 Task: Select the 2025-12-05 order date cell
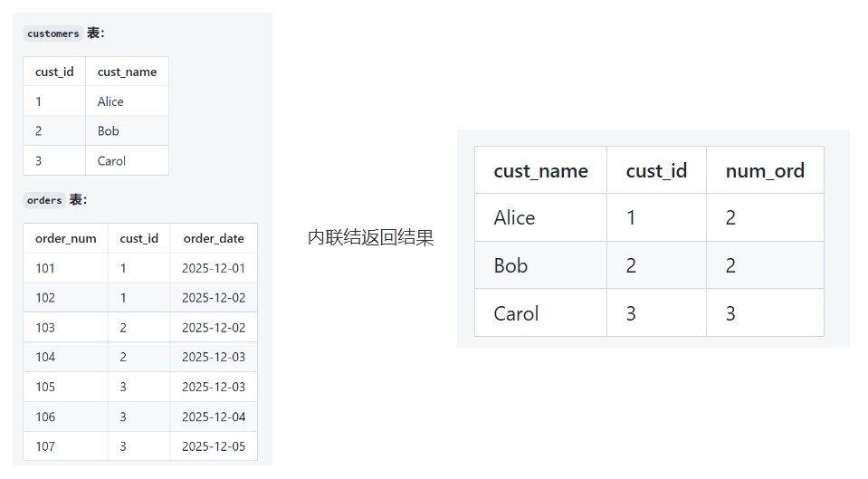(x=214, y=445)
